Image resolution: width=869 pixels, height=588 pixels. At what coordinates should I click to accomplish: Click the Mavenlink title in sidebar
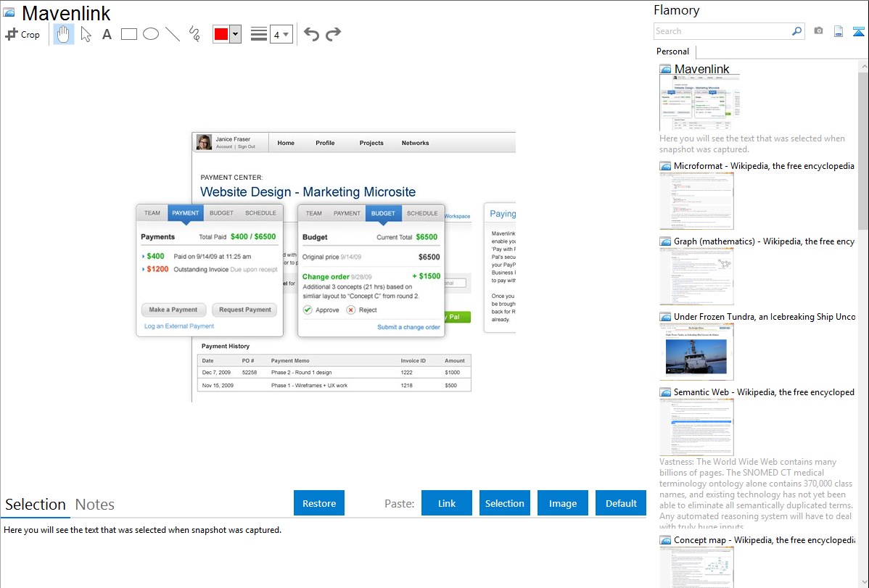pyautogui.click(x=701, y=69)
